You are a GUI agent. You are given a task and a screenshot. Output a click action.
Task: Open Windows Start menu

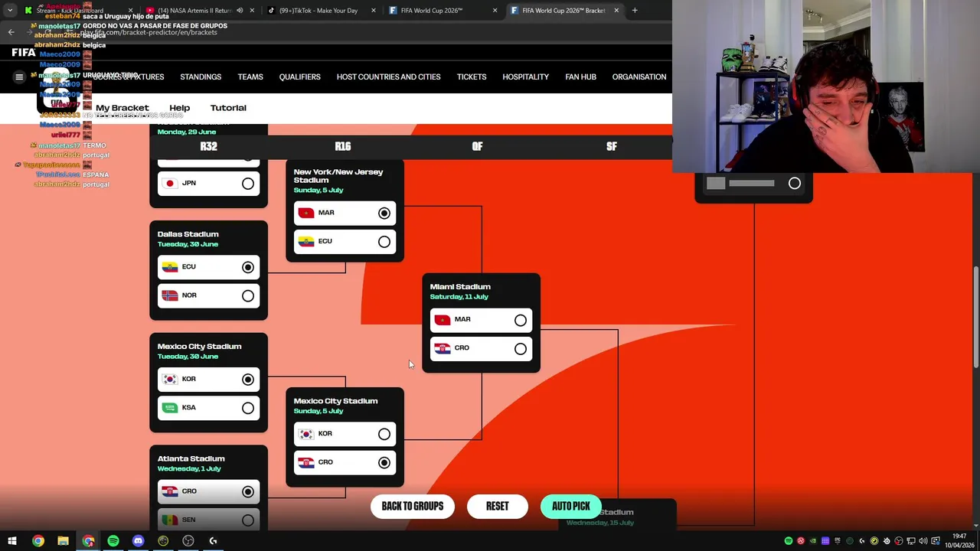pyautogui.click(x=11, y=541)
